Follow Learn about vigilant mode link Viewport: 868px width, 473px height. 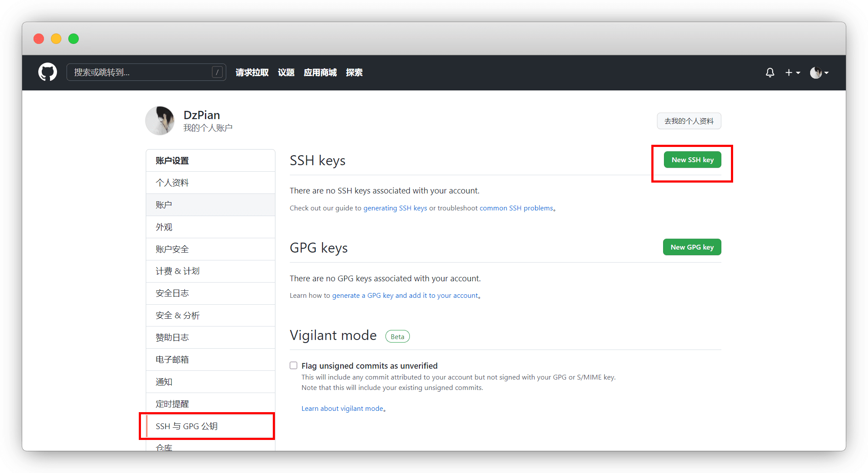342,409
